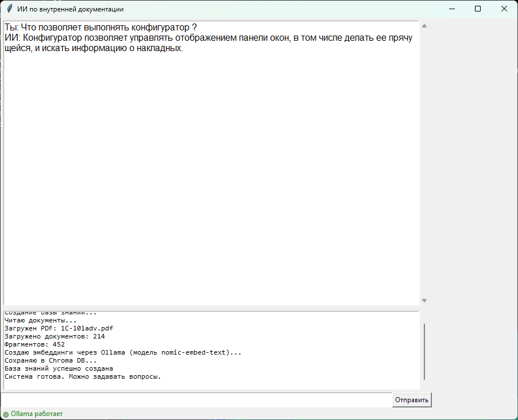
Task: Minimize the ИИ documentation window
Action: click(x=451, y=9)
